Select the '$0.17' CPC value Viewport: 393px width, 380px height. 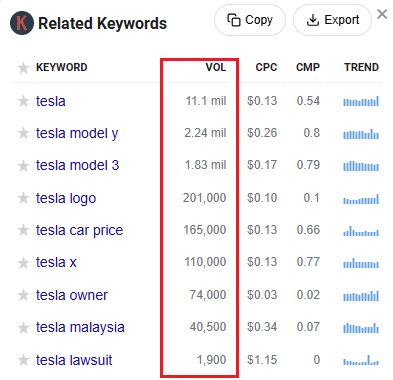tap(262, 165)
